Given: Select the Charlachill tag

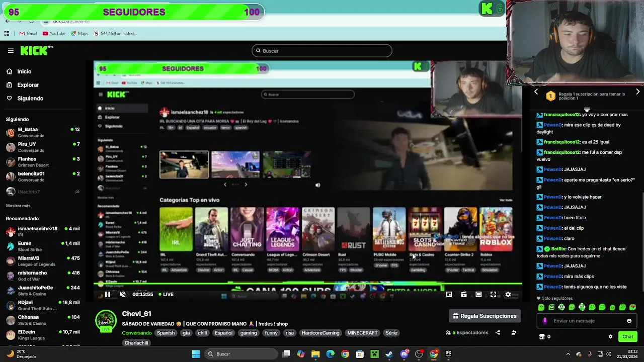Looking at the screenshot, I should coord(136,343).
